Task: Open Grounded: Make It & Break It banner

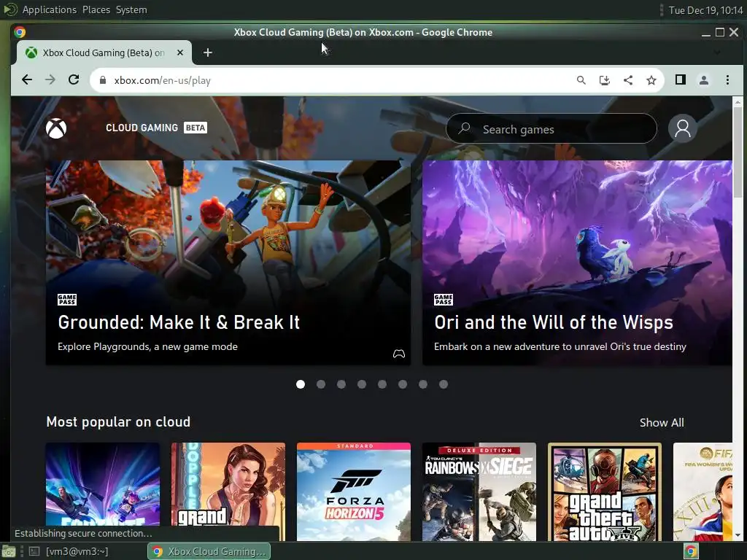Action: coord(228,262)
